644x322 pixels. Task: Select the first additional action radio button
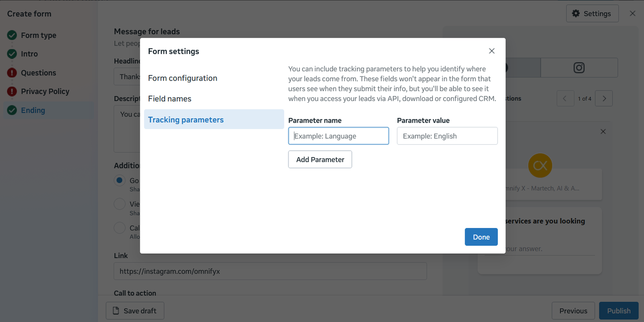coord(120,181)
